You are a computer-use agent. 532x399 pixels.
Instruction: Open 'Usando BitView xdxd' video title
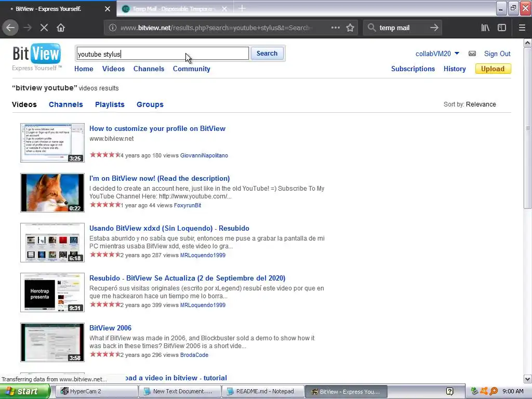tap(169, 229)
